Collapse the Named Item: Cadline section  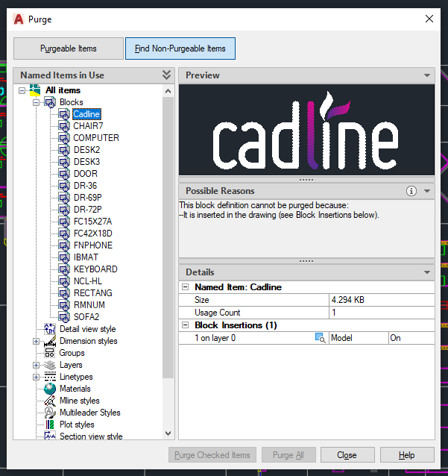click(x=186, y=287)
